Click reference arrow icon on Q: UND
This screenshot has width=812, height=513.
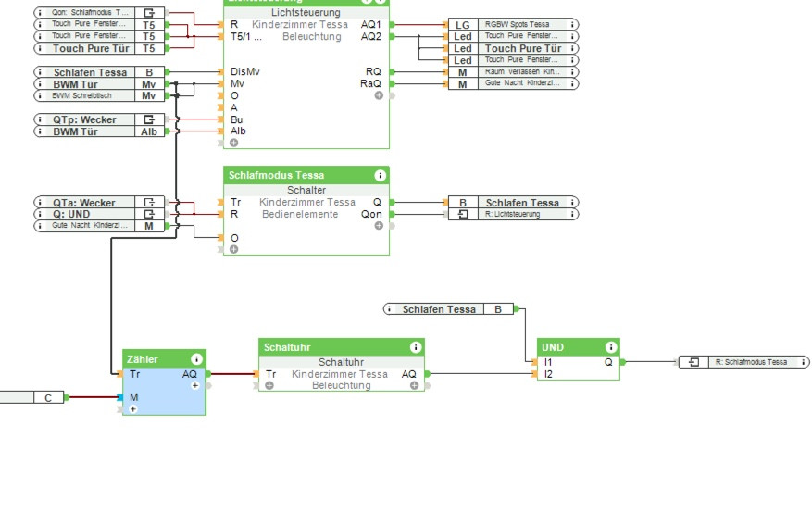pyautogui.click(x=149, y=214)
